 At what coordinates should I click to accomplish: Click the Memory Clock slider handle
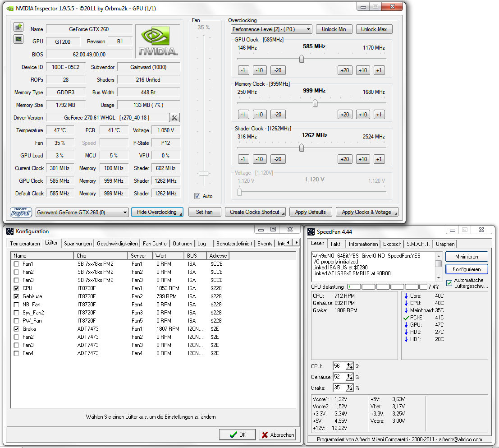(x=315, y=103)
